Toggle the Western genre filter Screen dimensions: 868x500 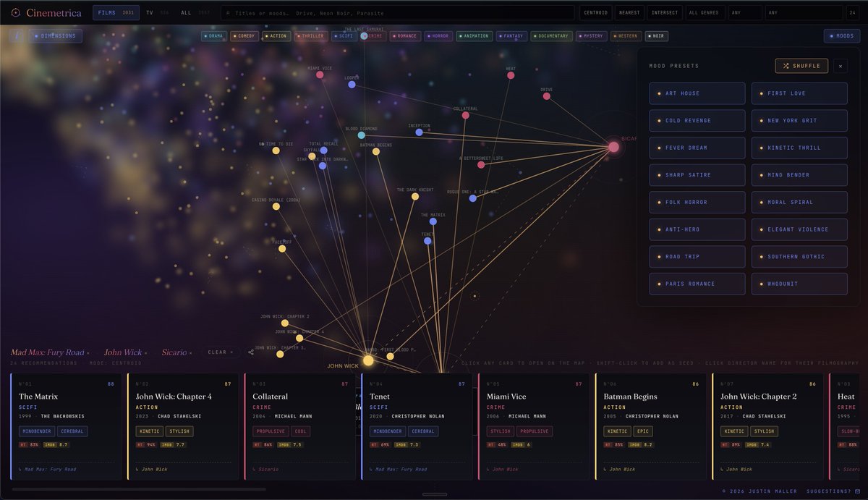[x=626, y=35]
